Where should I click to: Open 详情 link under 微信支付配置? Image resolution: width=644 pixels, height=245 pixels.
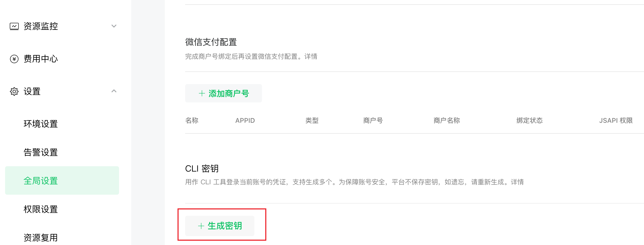click(x=311, y=56)
